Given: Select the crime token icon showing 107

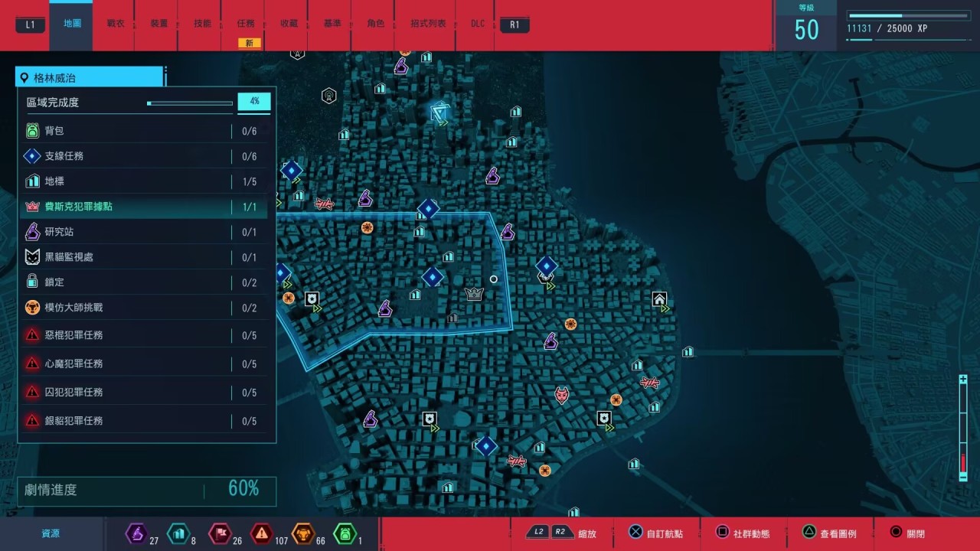Looking at the screenshot, I should click(x=262, y=533).
